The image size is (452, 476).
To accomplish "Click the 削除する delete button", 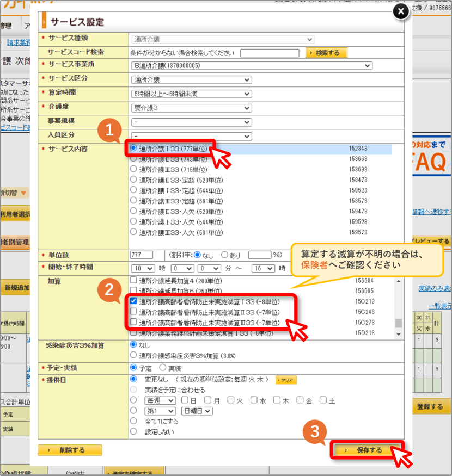I will tap(70, 450).
